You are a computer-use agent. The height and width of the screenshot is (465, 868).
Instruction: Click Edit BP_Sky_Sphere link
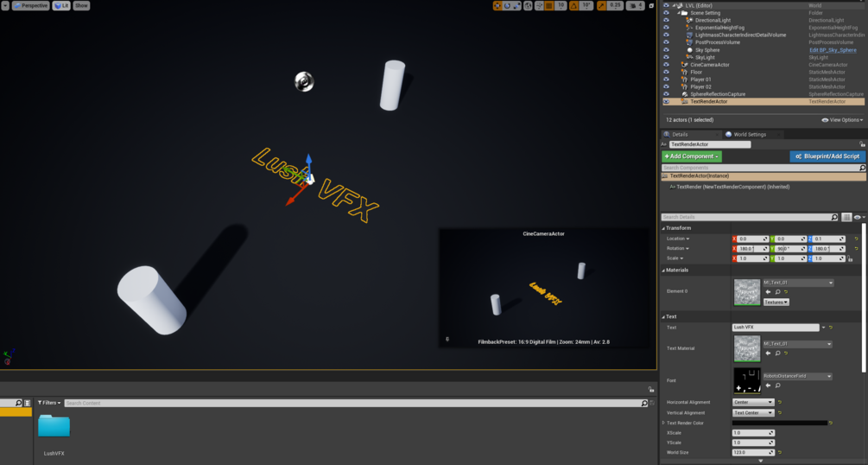833,50
